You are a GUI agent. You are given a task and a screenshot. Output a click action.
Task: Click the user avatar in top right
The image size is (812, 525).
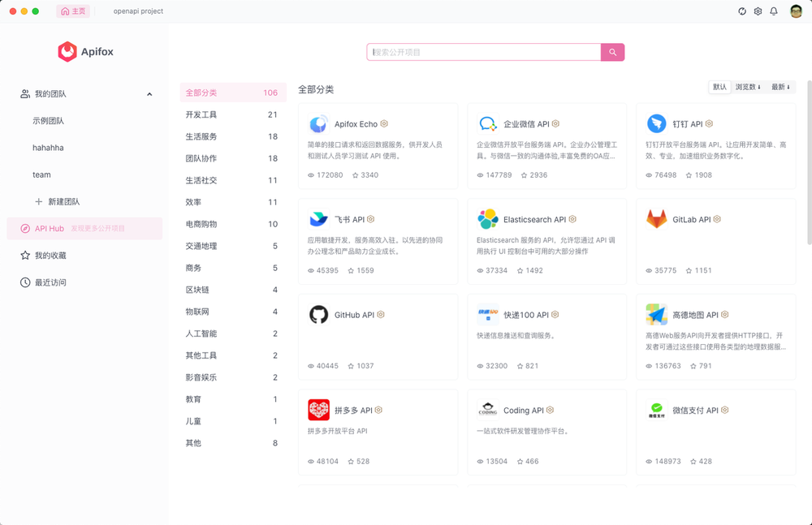point(796,11)
